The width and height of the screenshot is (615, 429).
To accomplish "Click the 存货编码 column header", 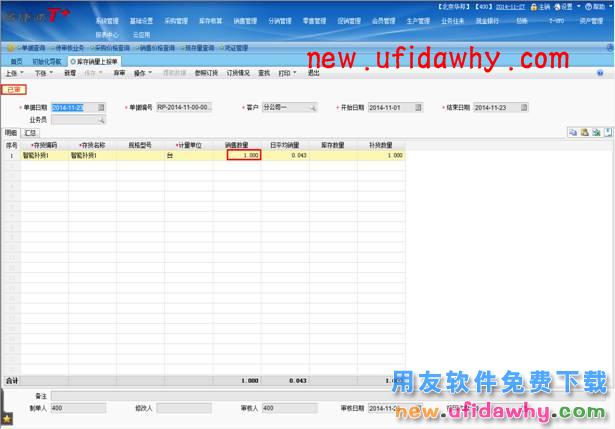I will pyautogui.click(x=44, y=145).
